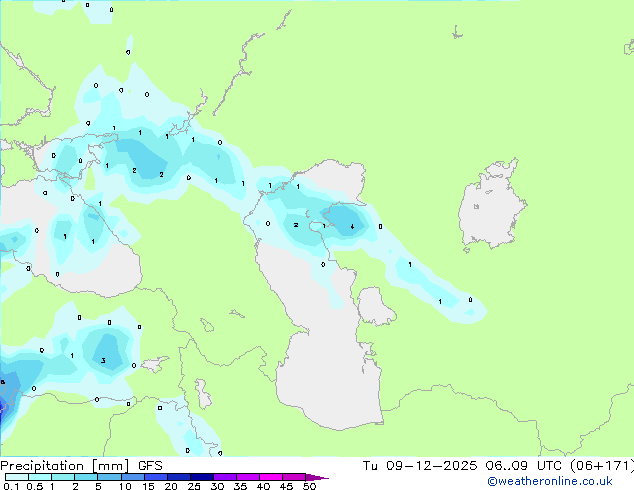Pick the 25–30 mm navy legend swatch
Viewport: 634px width, 490px height.
tap(202, 477)
